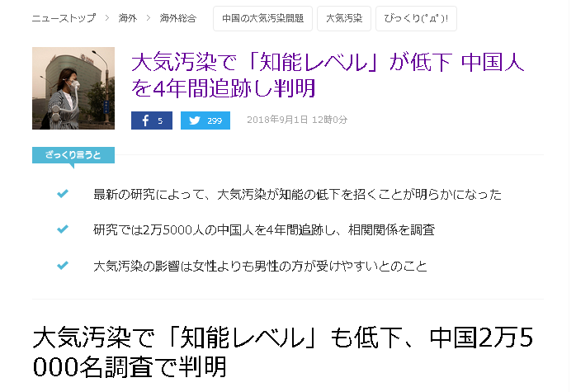
Task: Go to 海外 breadcrumb category
Action: click(x=127, y=18)
